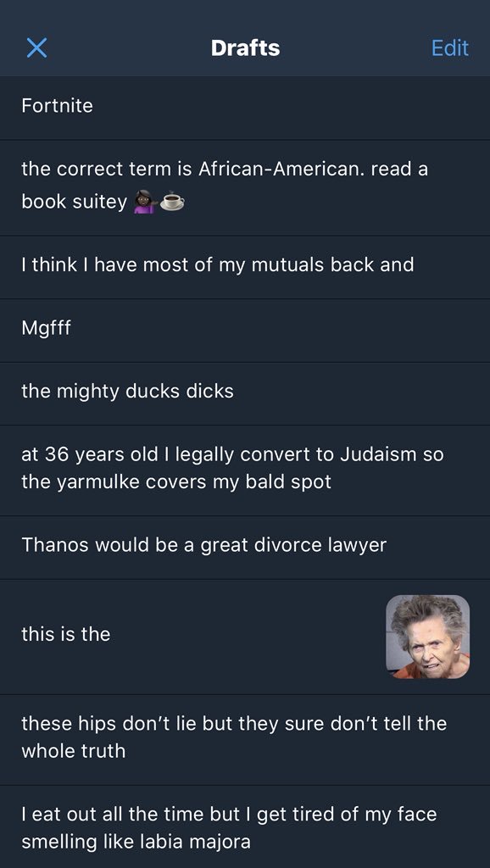Click the word Judaism in the draft
Image resolution: width=490 pixels, height=868 pixels.
(x=377, y=456)
